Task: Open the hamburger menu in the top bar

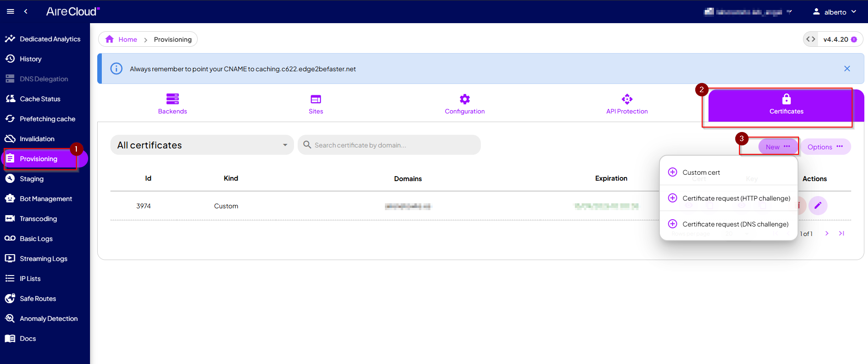Action: [10, 11]
